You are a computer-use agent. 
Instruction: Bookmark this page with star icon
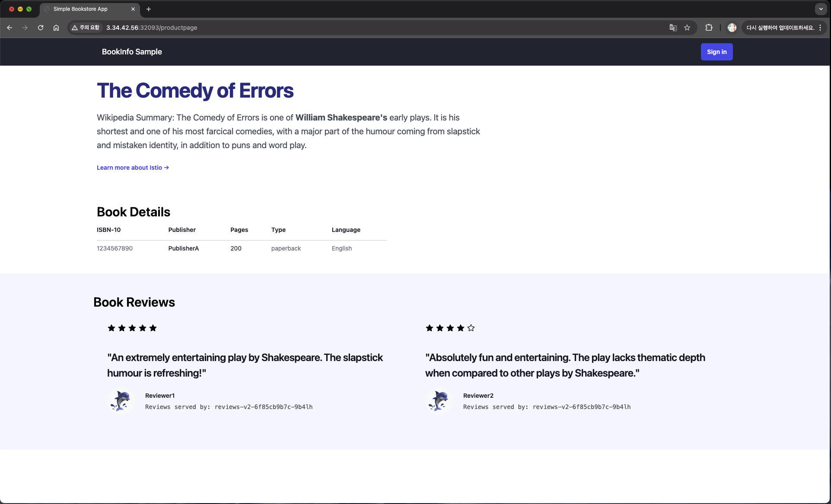point(687,28)
